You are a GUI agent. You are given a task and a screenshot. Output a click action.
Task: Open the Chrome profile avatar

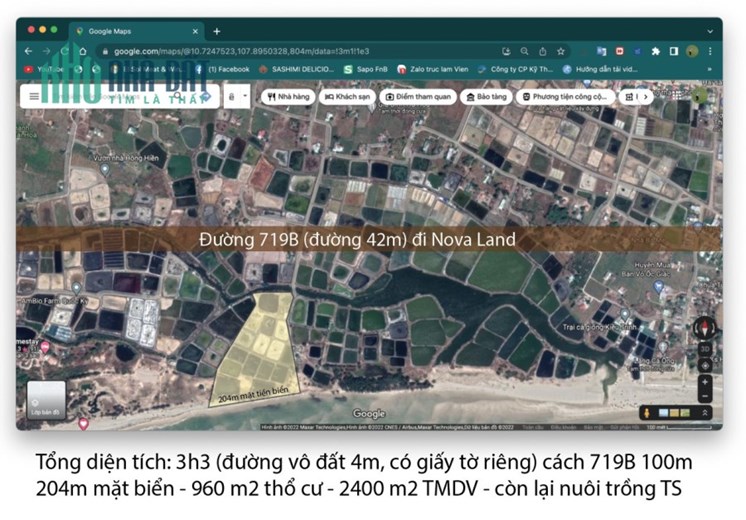click(692, 51)
